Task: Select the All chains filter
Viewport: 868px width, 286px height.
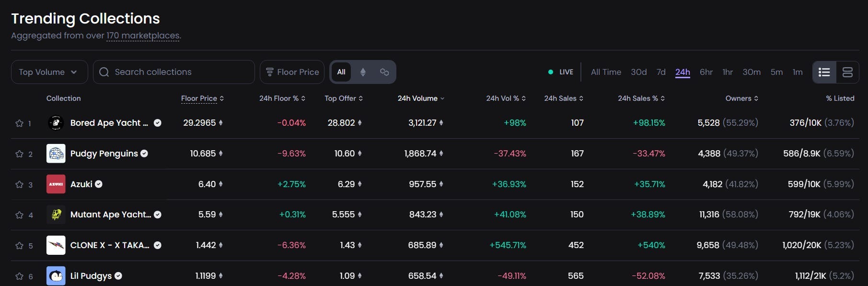Action: pyautogui.click(x=341, y=72)
